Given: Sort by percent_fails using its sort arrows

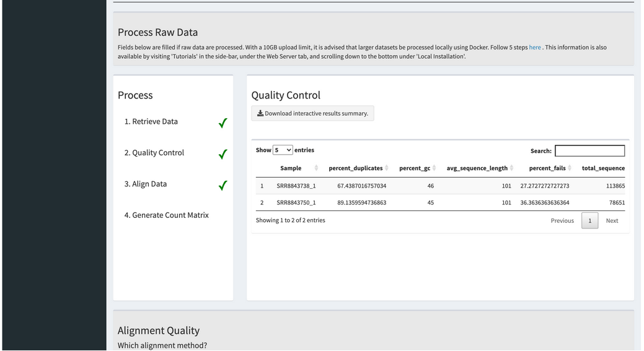Looking at the screenshot, I should 569,168.
